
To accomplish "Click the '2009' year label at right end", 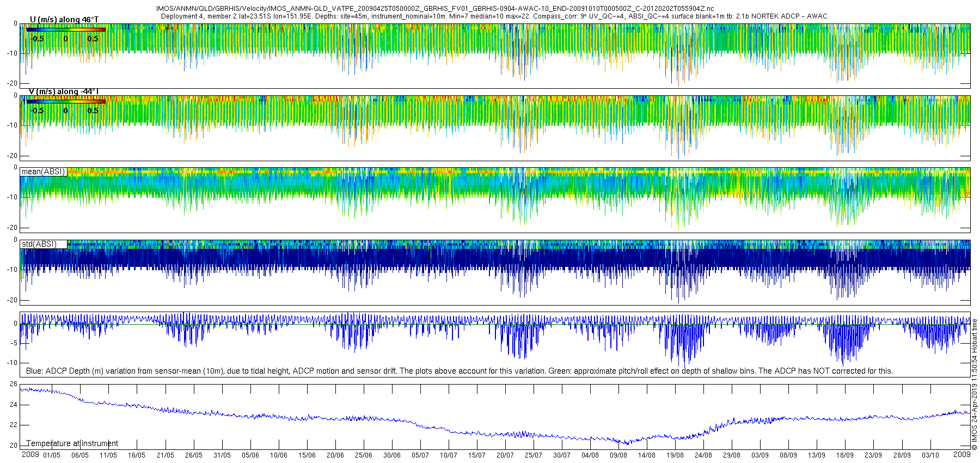I will click(962, 454).
